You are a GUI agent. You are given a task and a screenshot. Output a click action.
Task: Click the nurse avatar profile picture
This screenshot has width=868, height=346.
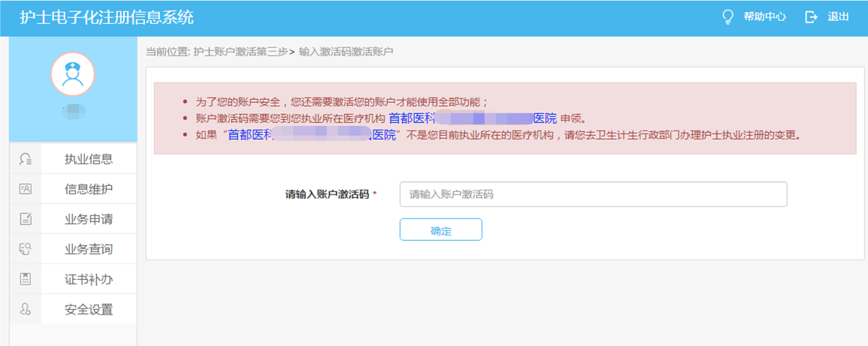[x=73, y=74]
